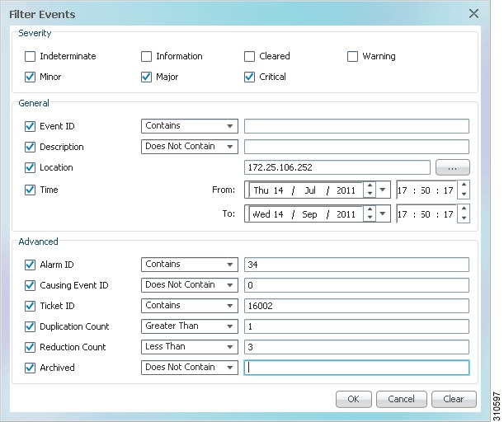The width and height of the screenshot is (504, 422).
Task: Open the From date calendar dropdown arrow
Action: (383, 190)
